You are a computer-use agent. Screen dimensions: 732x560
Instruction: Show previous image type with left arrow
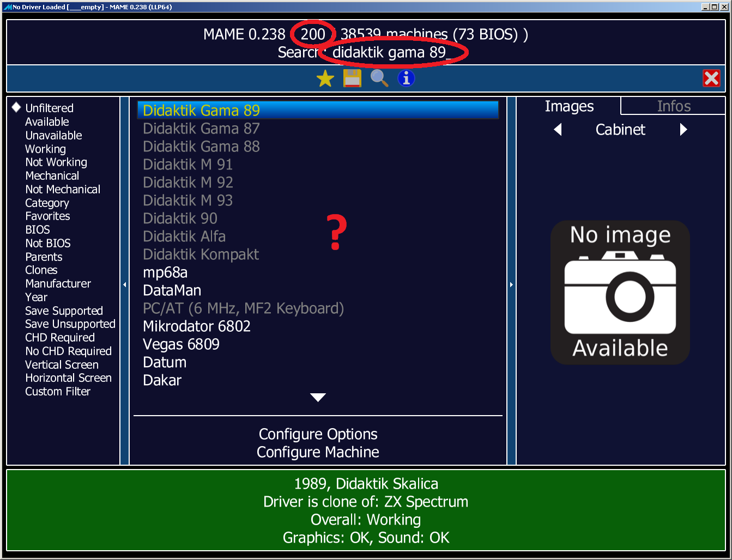[558, 130]
